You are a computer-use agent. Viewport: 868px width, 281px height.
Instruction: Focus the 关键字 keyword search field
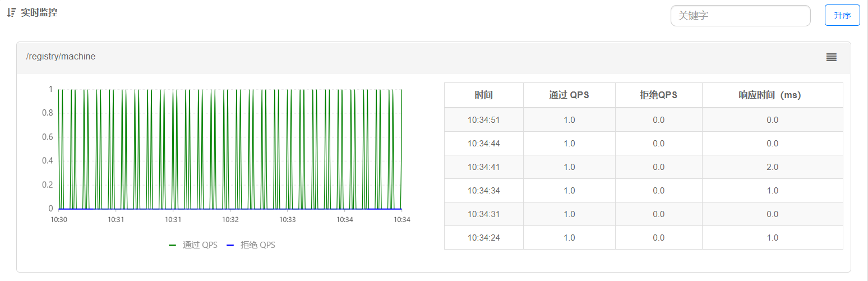(740, 16)
